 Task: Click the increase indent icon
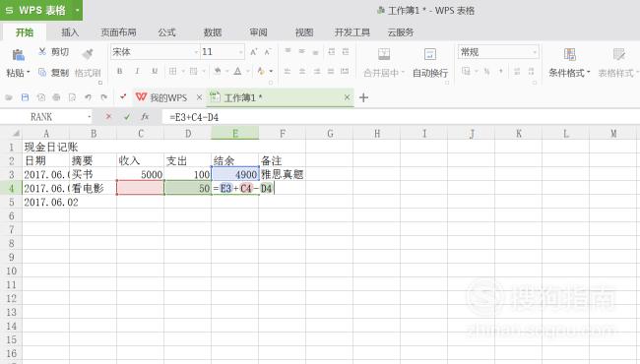click(346, 51)
